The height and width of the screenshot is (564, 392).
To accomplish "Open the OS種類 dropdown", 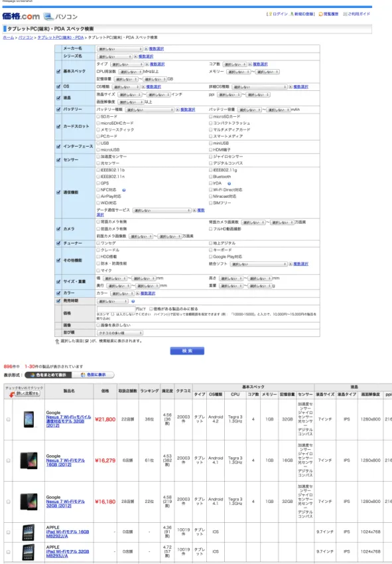I will (126, 87).
